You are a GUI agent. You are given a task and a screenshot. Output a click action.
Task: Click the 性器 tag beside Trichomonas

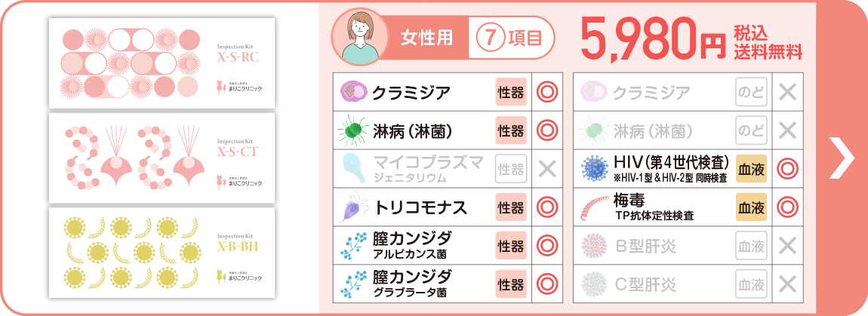point(510,207)
